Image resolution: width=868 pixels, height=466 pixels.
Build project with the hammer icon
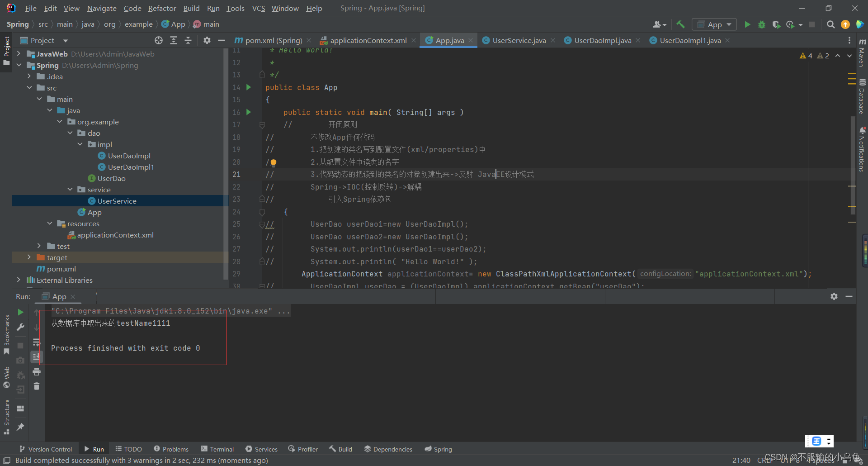(x=681, y=24)
